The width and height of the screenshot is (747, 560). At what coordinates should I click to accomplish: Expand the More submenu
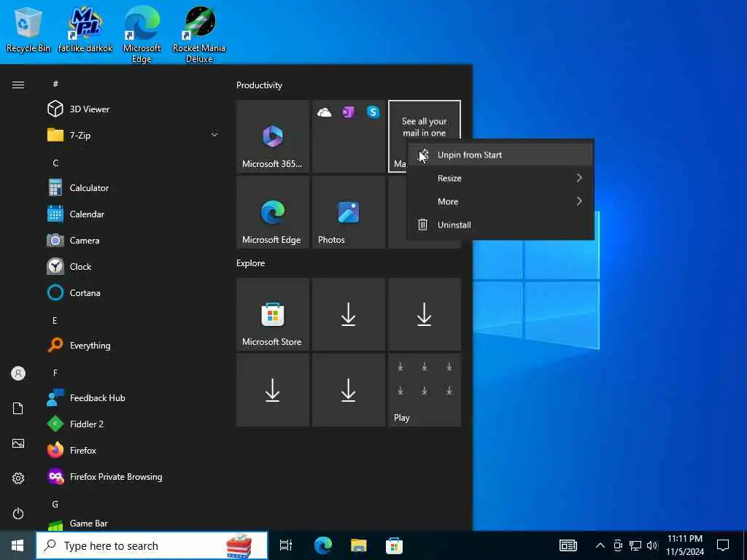(x=500, y=201)
